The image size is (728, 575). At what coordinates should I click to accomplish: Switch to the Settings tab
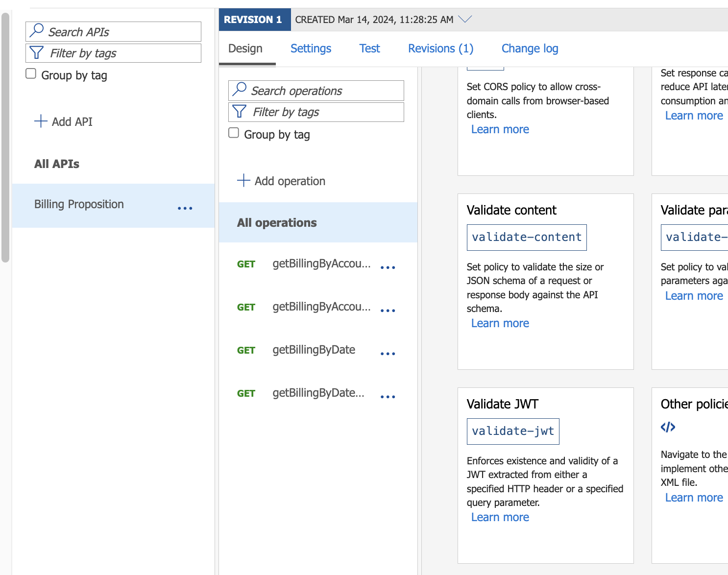[311, 48]
